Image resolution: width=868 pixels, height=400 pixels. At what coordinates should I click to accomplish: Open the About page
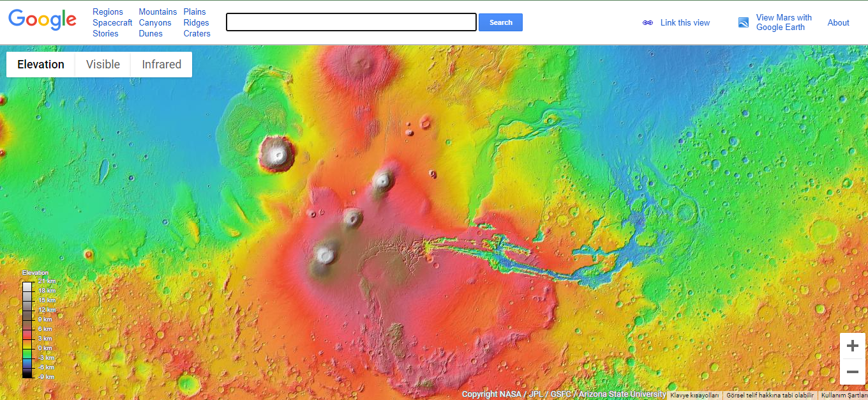pos(838,22)
